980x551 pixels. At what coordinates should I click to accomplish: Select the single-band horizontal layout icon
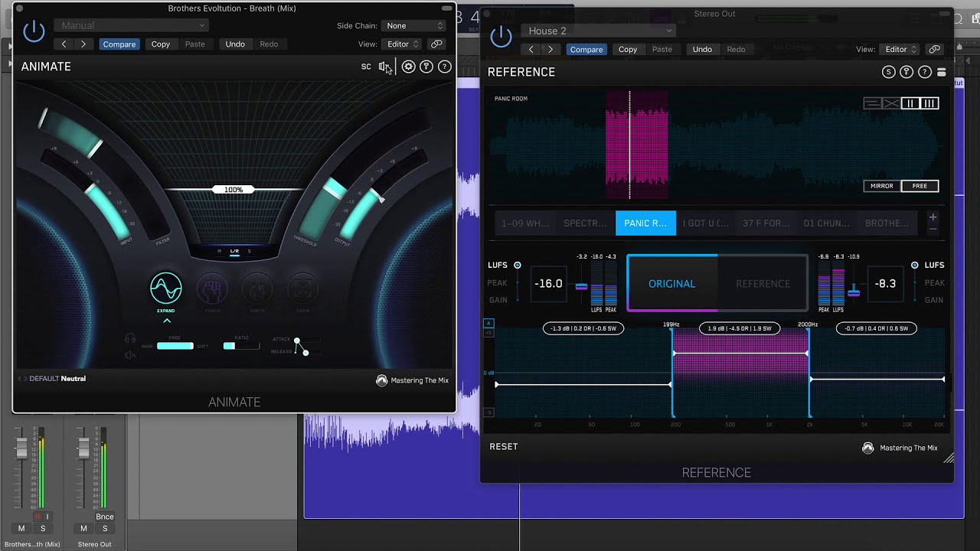(x=872, y=103)
